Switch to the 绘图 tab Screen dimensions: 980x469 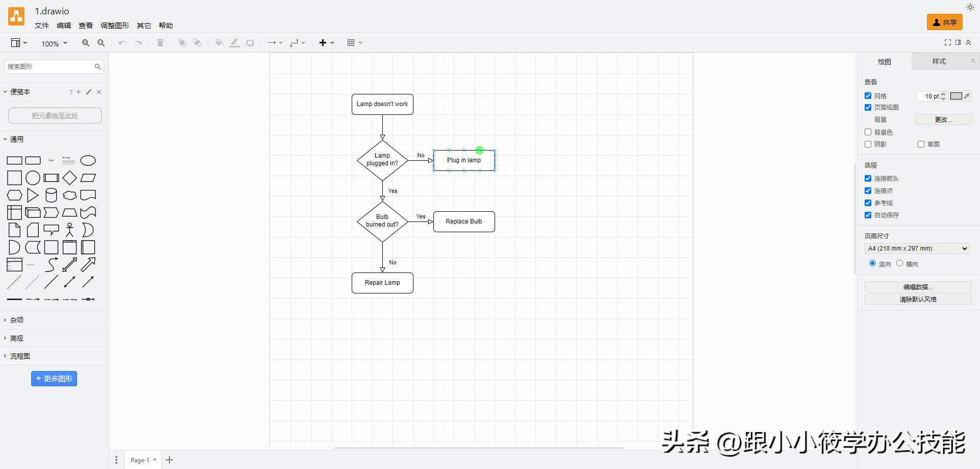tap(885, 61)
